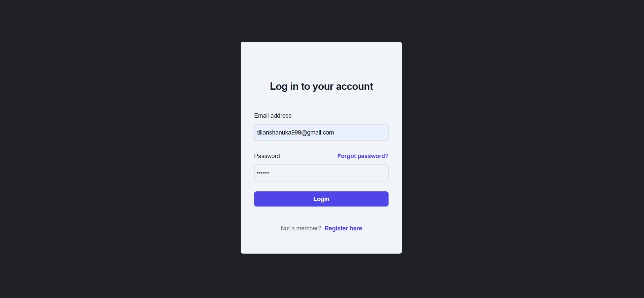
Task: Click the dark background outside the login card
Action: pos(118,148)
